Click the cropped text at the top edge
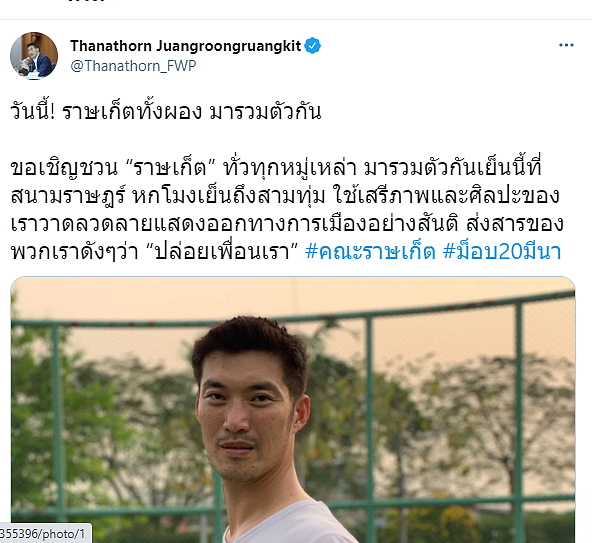The image size is (592, 543). tap(86, 1)
